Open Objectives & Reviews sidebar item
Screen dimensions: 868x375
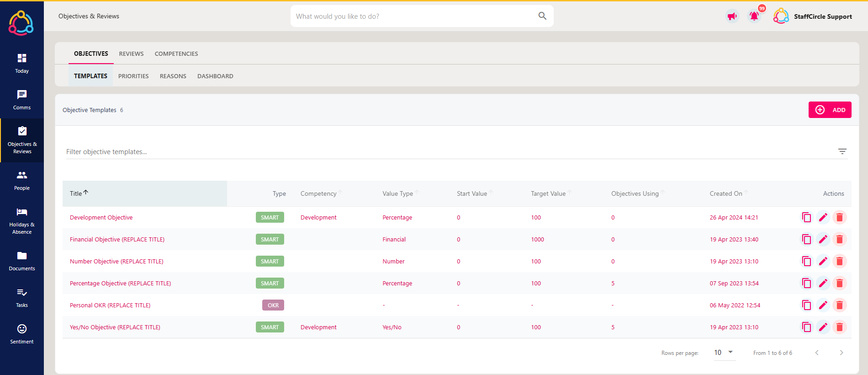22,140
